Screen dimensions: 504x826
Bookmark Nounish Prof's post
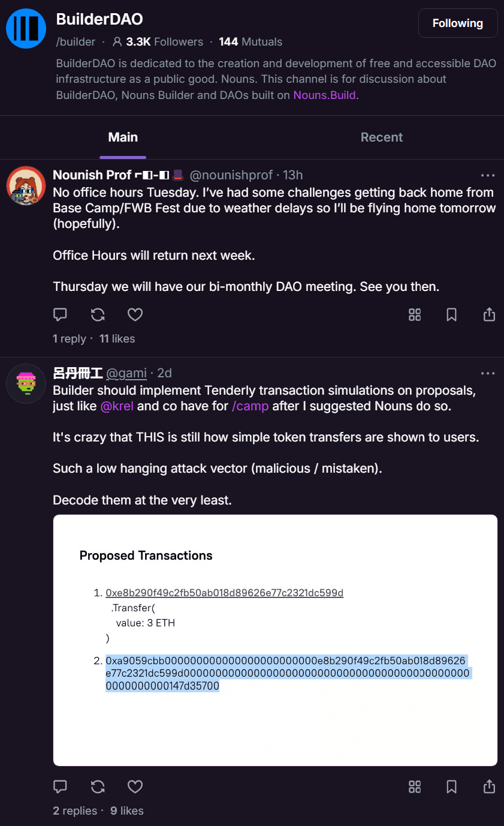point(452,314)
